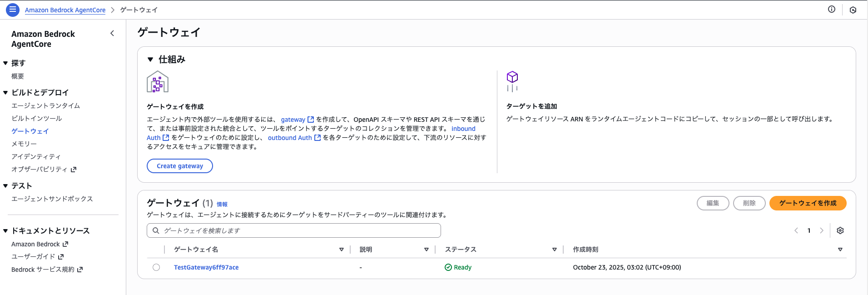Image resolution: width=868 pixels, height=295 pixels.
Task: Select the TestGateway6ff97ace radio button
Action: click(x=156, y=267)
